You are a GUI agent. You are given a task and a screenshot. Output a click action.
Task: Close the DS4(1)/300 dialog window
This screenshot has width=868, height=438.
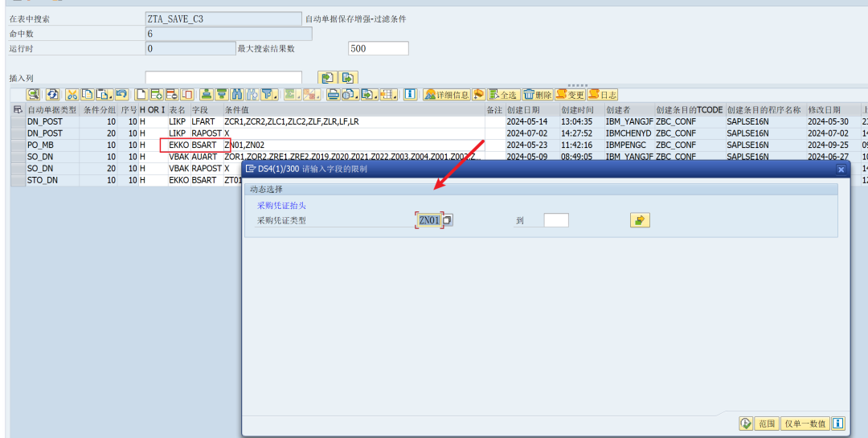point(841,170)
